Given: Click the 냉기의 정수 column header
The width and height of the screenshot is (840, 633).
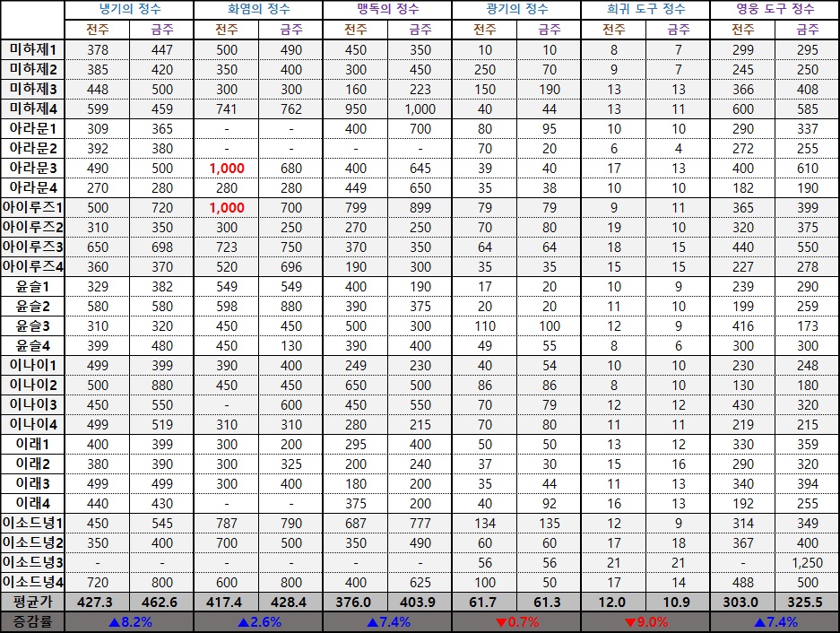Looking at the screenshot, I should (129, 10).
